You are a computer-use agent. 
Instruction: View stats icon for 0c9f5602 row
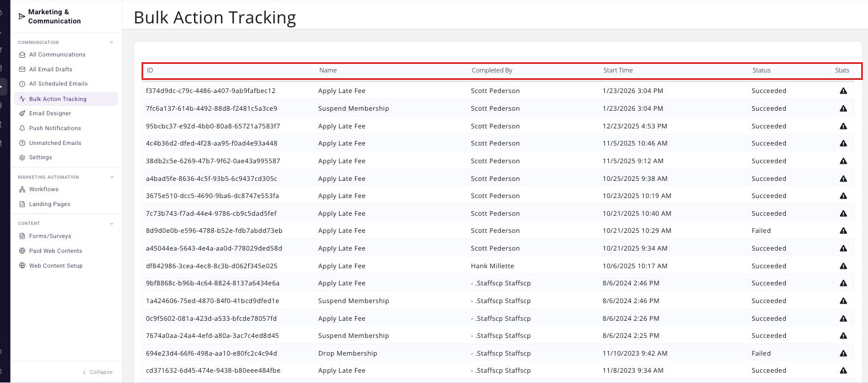[x=843, y=319]
